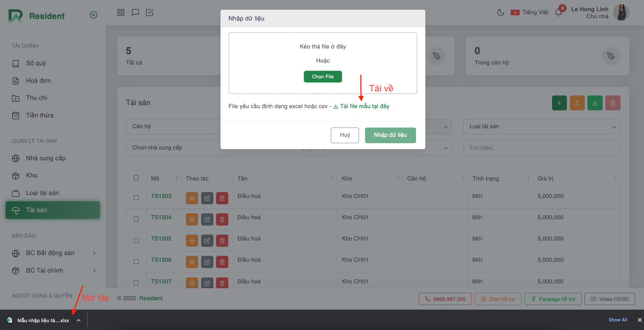
Task: Toggle dark mode moon icon
Action: 501,13
